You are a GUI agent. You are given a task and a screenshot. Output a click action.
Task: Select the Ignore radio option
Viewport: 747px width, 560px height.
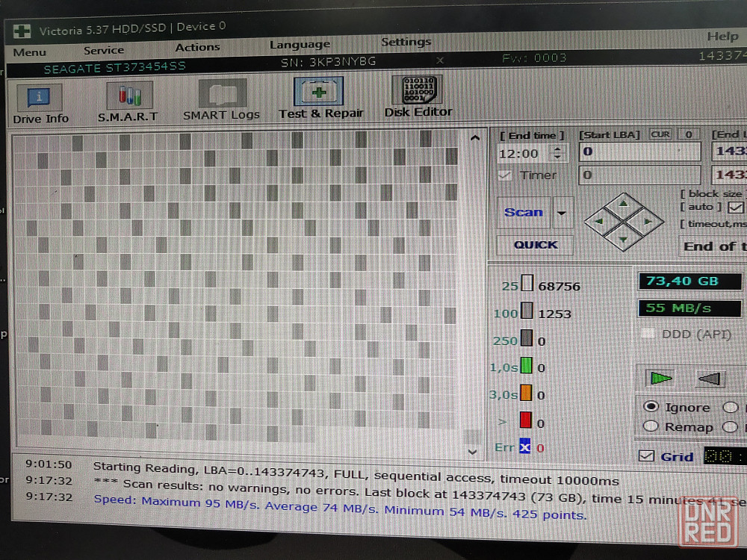(x=651, y=407)
